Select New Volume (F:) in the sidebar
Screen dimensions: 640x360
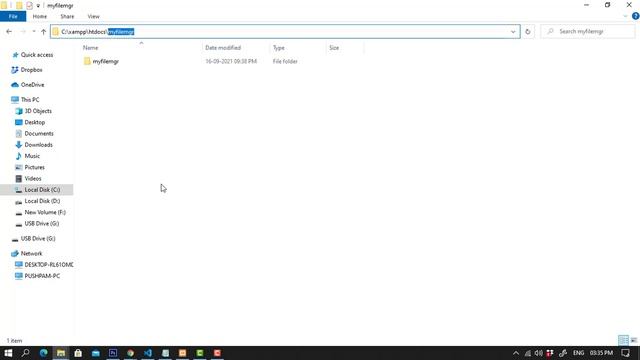click(45, 212)
